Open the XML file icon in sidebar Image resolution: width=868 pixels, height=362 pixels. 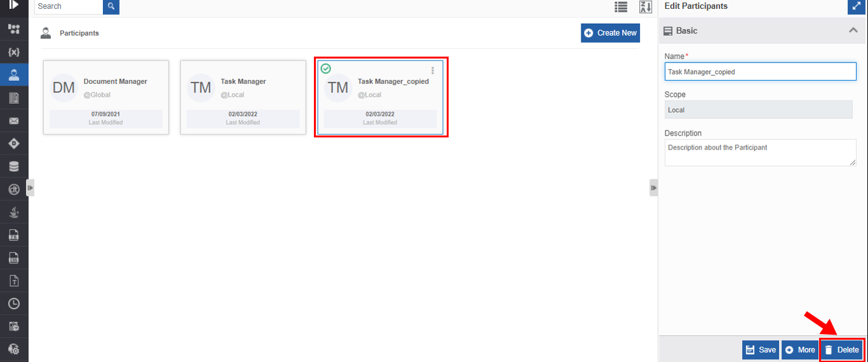13,235
